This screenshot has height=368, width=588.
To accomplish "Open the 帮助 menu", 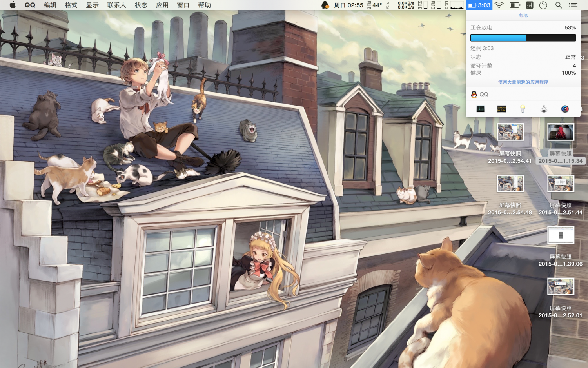I will pos(205,5).
